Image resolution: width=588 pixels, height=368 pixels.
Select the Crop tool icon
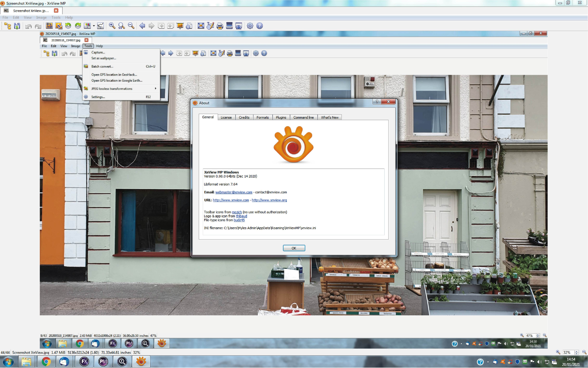coord(49,26)
